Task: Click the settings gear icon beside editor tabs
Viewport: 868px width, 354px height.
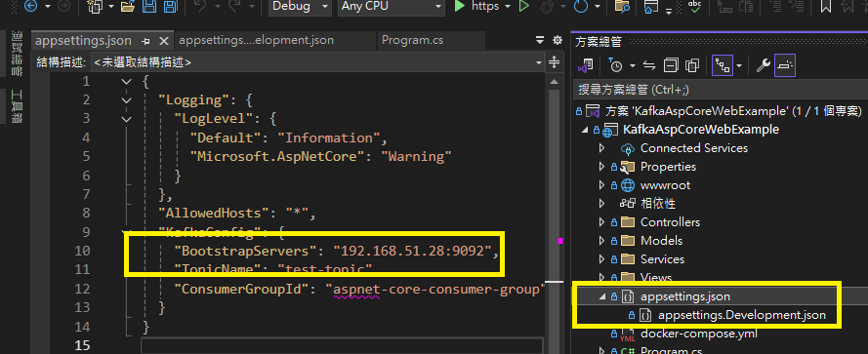Action: 558,40
